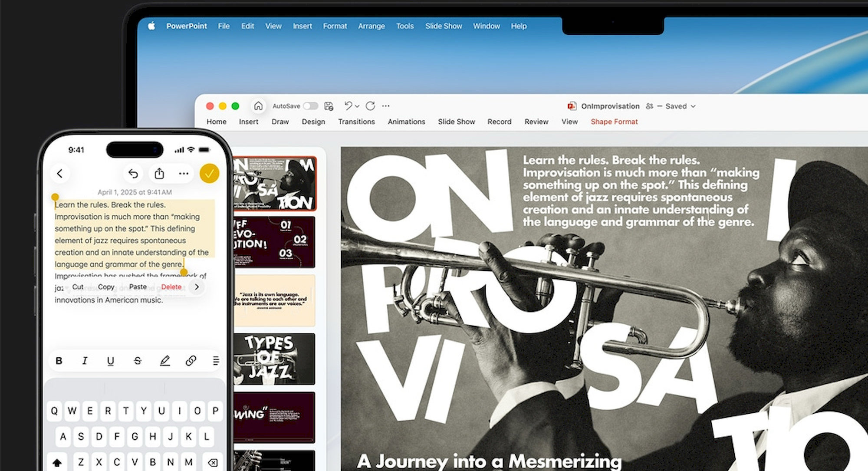This screenshot has width=868, height=471.
Task: Tap Delete in the text popup menu
Action: coord(171,287)
